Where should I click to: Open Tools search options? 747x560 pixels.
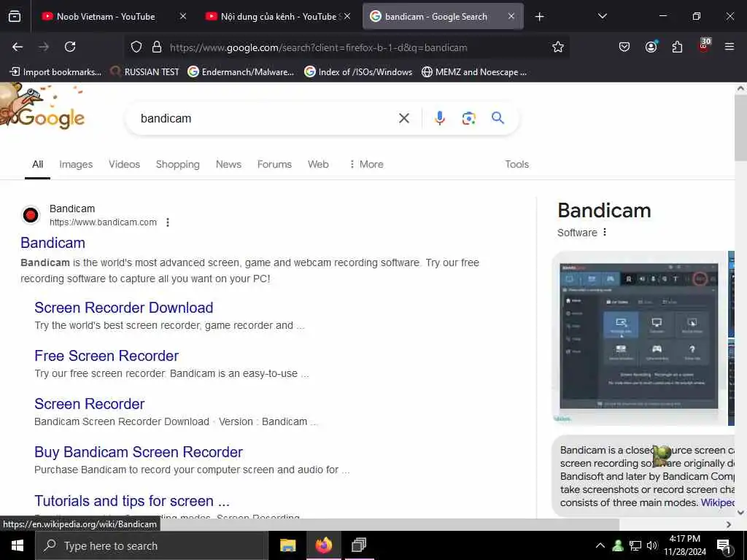pos(517,164)
